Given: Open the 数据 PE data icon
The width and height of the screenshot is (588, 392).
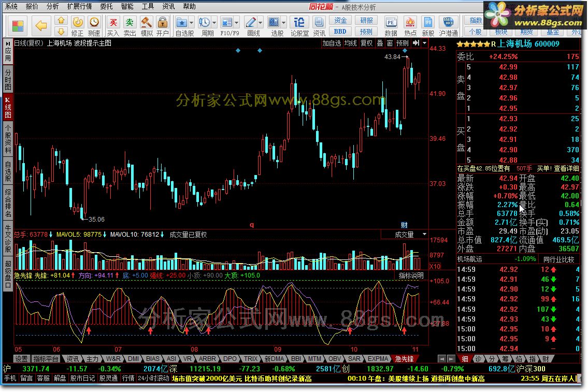Looking at the screenshot, I should [x=391, y=26].
